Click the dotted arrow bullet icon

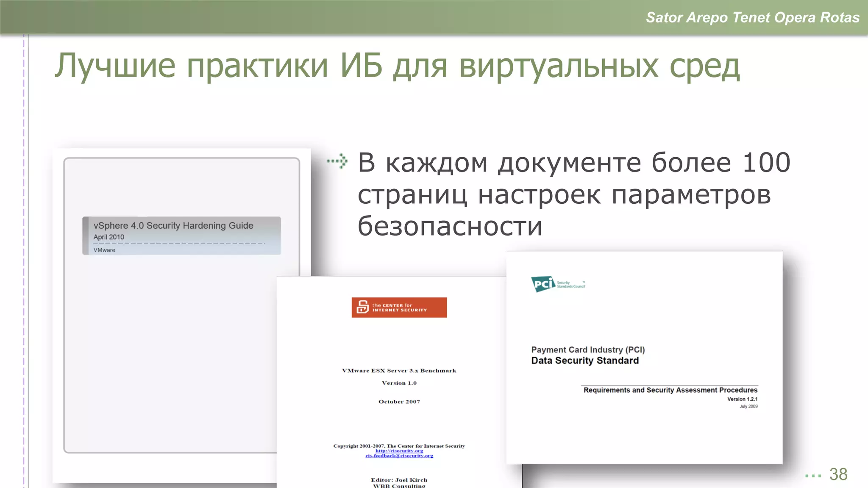[x=338, y=161]
